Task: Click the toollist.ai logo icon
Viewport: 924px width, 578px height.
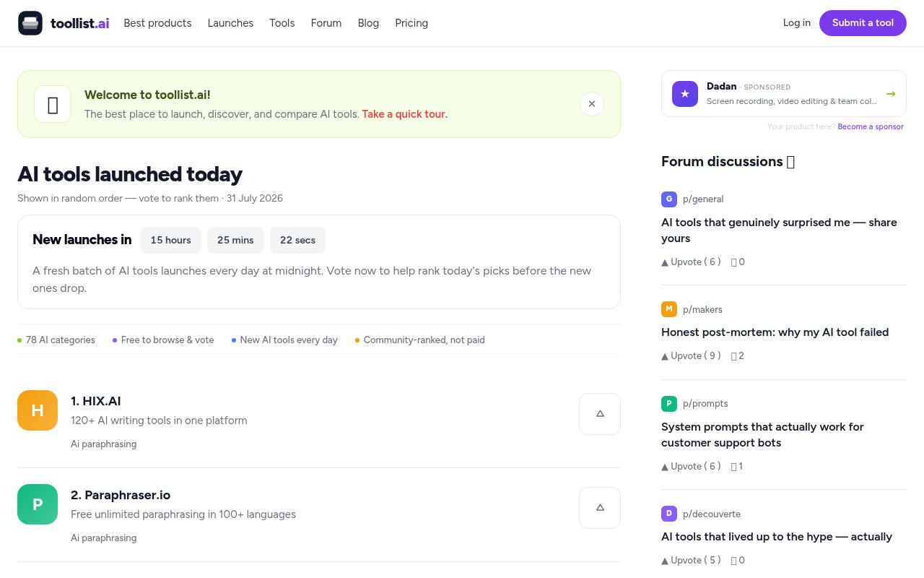Action: (x=30, y=23)
